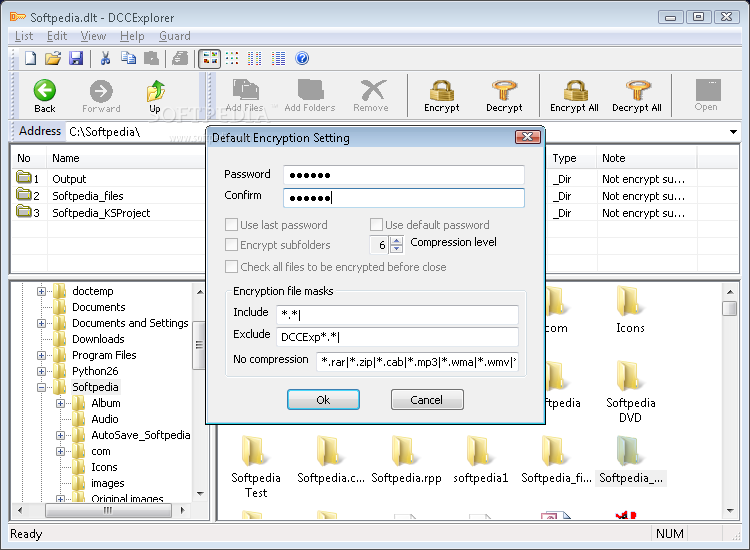The height and width of the screenshot is (550, 750).
Task: Select Softpedia_KSProject row in list
Action: (101, 213)
